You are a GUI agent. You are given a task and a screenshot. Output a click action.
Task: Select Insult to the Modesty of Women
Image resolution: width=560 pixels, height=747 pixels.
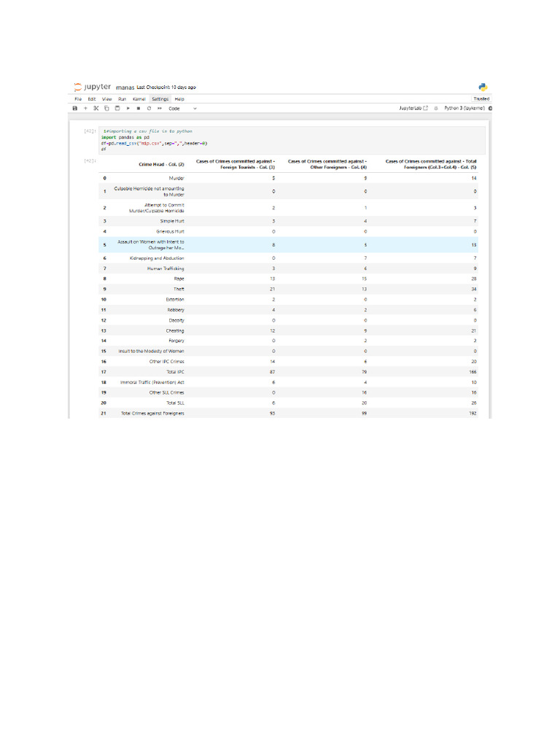[x=151, y=351]
